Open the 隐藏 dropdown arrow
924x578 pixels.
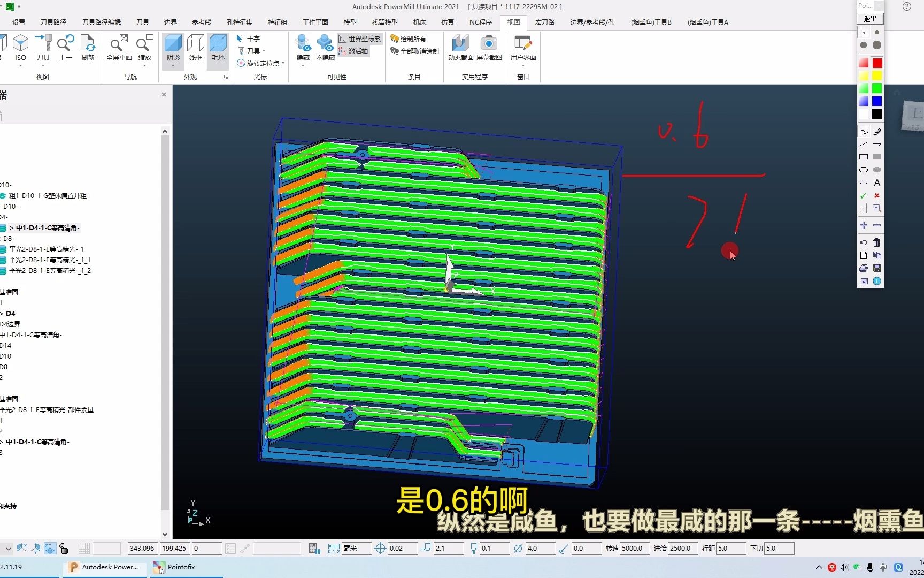(303, 66)
